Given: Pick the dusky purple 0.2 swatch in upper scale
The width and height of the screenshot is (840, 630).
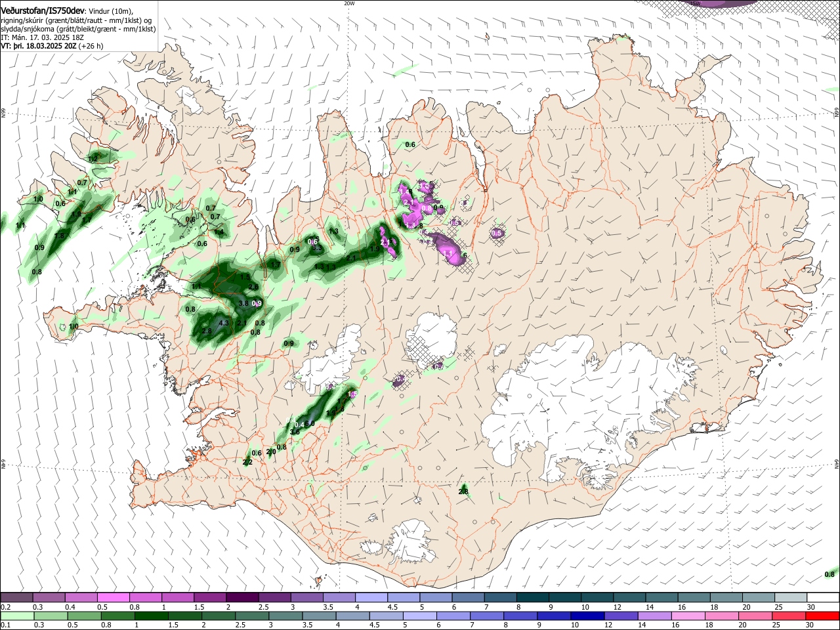Looking at the screenshot, I should 17,598.
